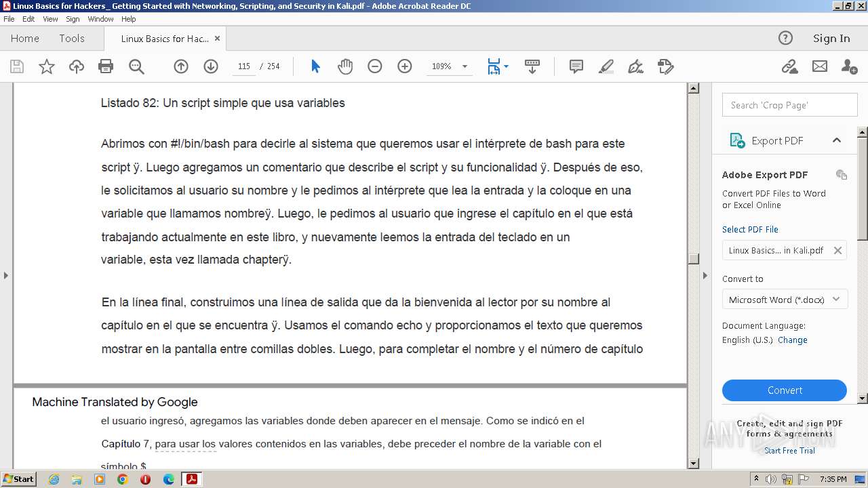Select the Highlight text tool
The image size is (868, 488).
[x=606, y=66]
